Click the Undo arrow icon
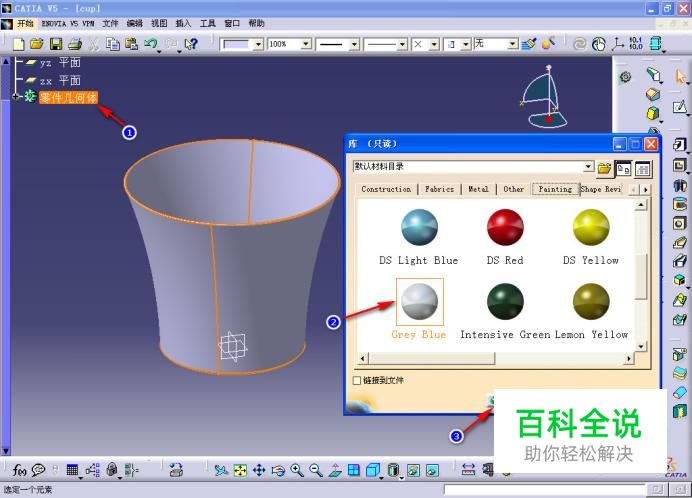The image size is (692, 498). click(150, 43)
